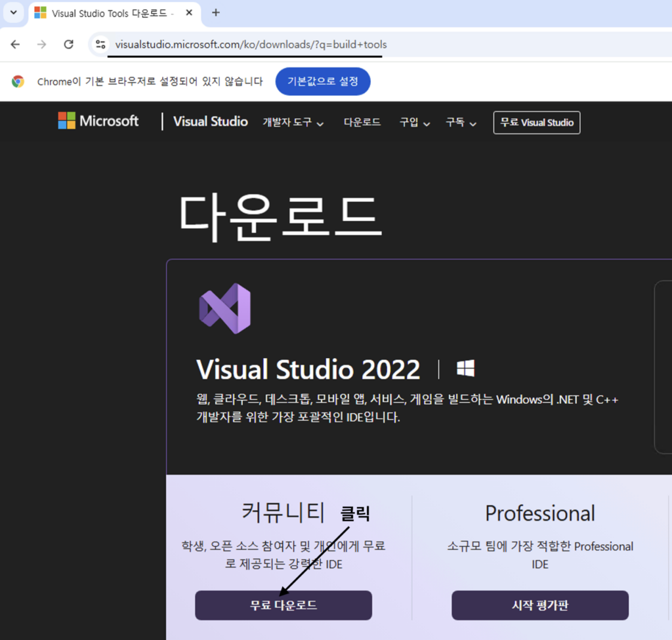
Task: Click the purple Visual Studio logo
Action: coord(225,308)
